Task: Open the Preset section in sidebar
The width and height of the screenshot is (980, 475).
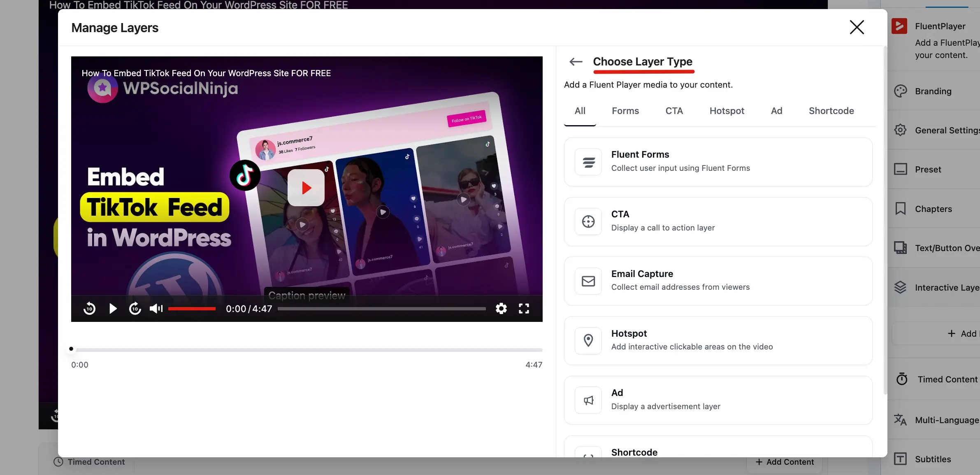Action: pyautogui.click(x=933, y=169)
